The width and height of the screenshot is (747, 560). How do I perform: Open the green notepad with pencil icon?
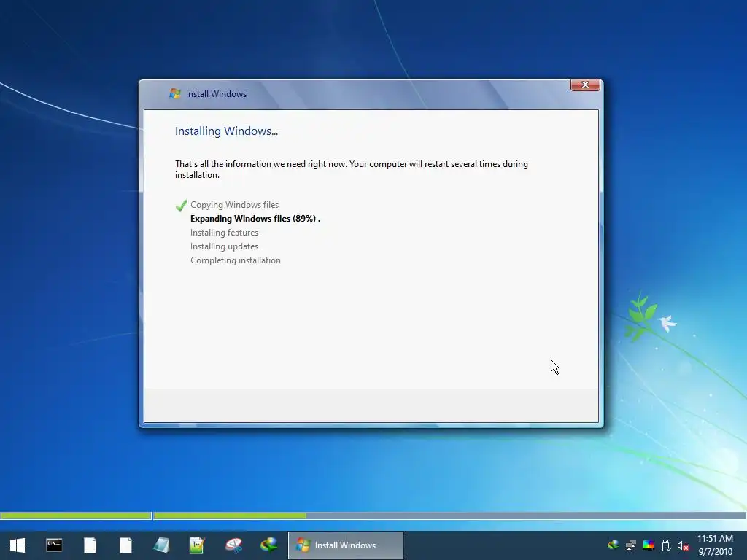tap(197, 545)
